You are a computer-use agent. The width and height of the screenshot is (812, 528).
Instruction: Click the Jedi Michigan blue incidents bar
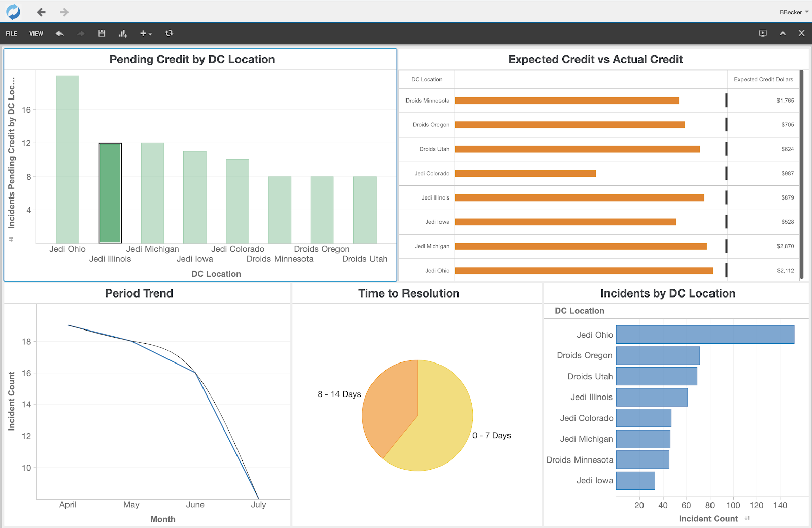tap(643, 439)
